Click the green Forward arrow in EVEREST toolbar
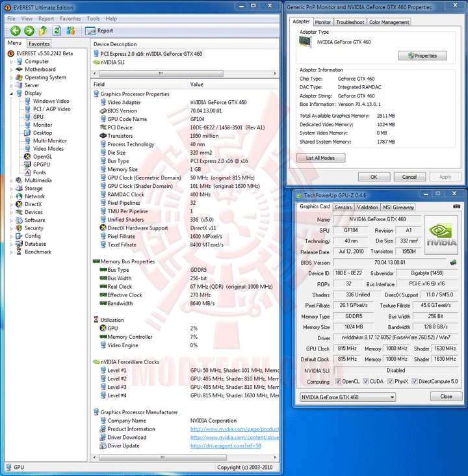Viewport: 468px width, 476px height. click(29, 31)
